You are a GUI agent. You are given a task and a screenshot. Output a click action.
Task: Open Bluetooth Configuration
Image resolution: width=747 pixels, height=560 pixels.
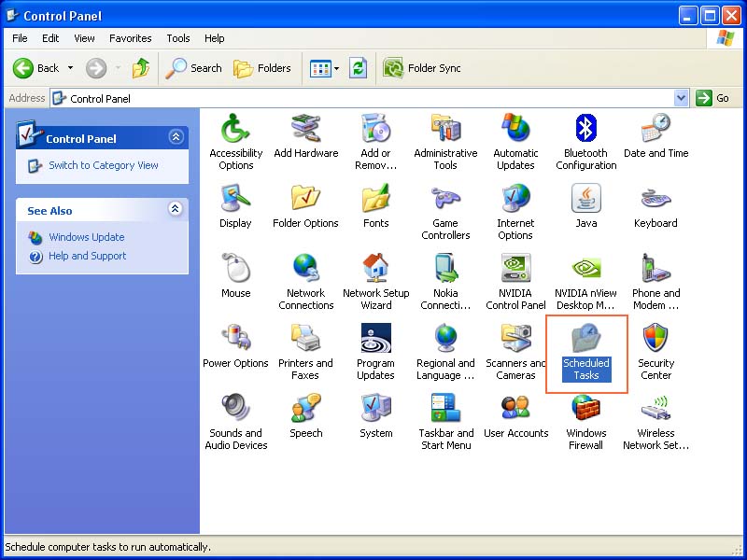(586, 142)
